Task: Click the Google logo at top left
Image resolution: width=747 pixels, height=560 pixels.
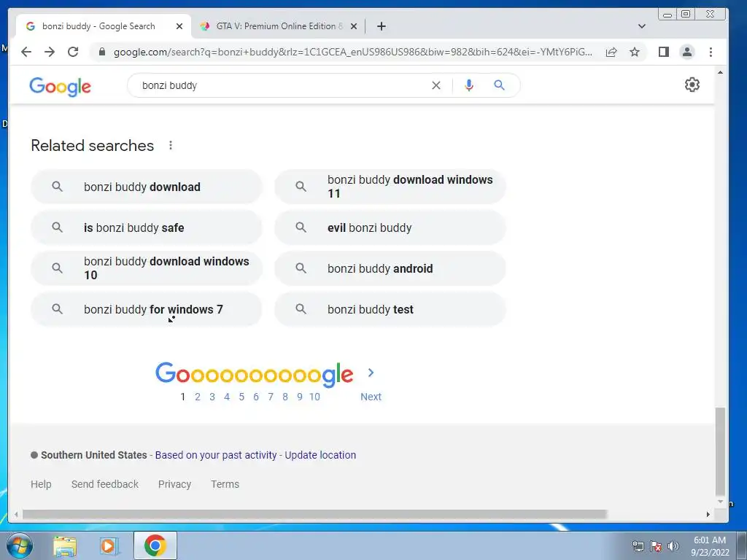Action: pyautogui.click(x=60, y=87)
